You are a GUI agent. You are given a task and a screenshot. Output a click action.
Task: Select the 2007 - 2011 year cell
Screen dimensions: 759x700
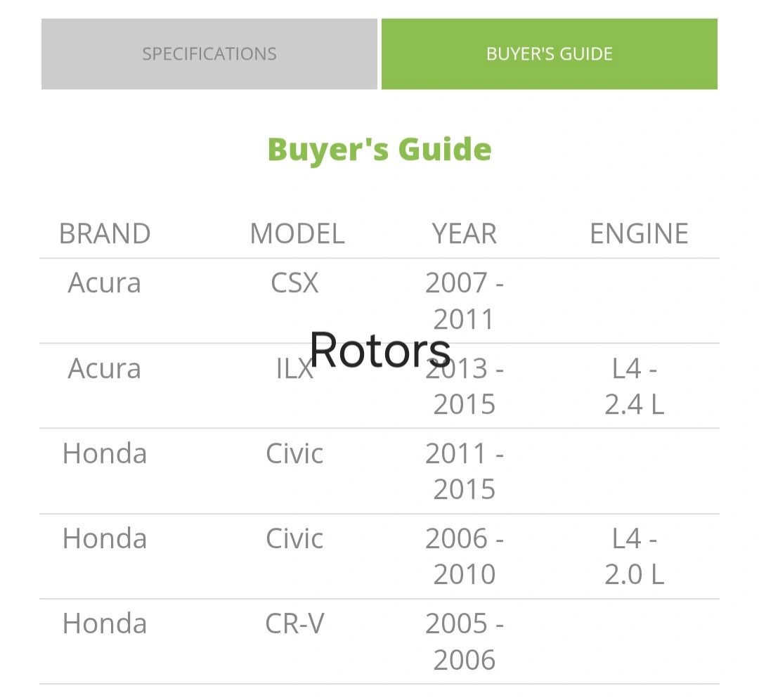click(x=465, y=301)
